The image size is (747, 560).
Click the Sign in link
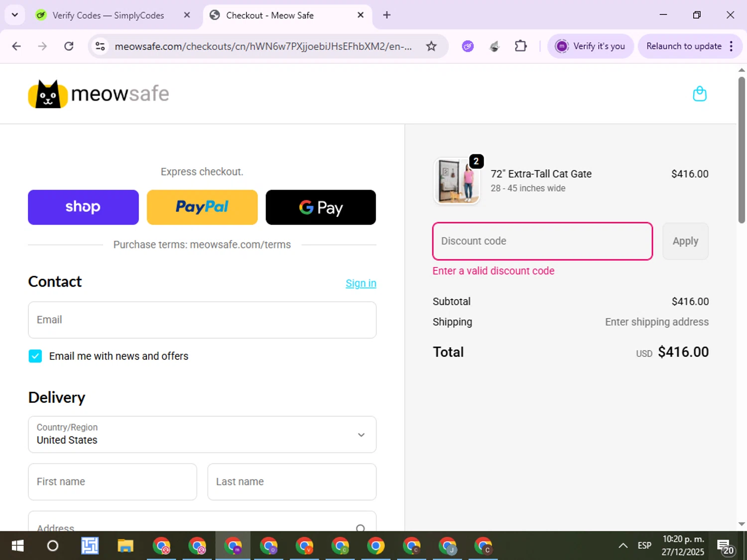click(361, 283)
